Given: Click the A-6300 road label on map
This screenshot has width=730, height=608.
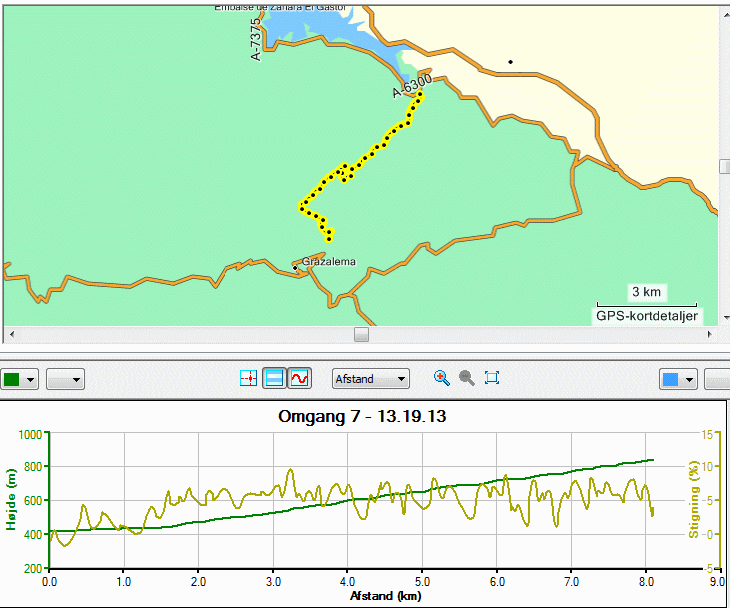Looking at the screenshot, I should (412, 86).
